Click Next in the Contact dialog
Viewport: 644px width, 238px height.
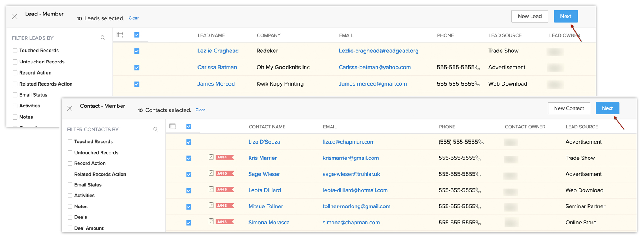tap(607, 108)
